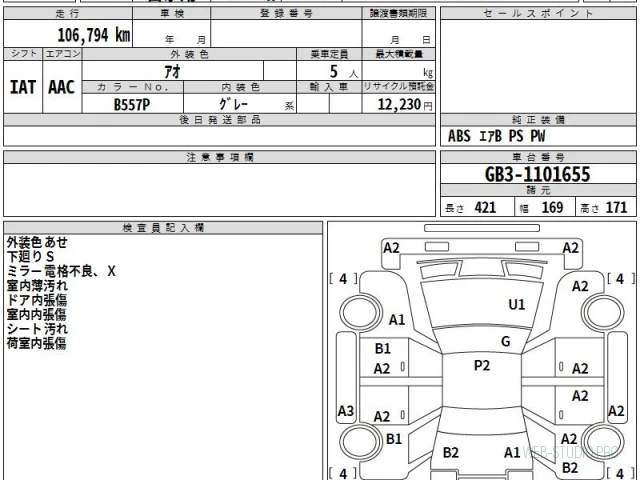Select the exterior color value アオ
Screen dimensions: 640x480
click(172, 71)
